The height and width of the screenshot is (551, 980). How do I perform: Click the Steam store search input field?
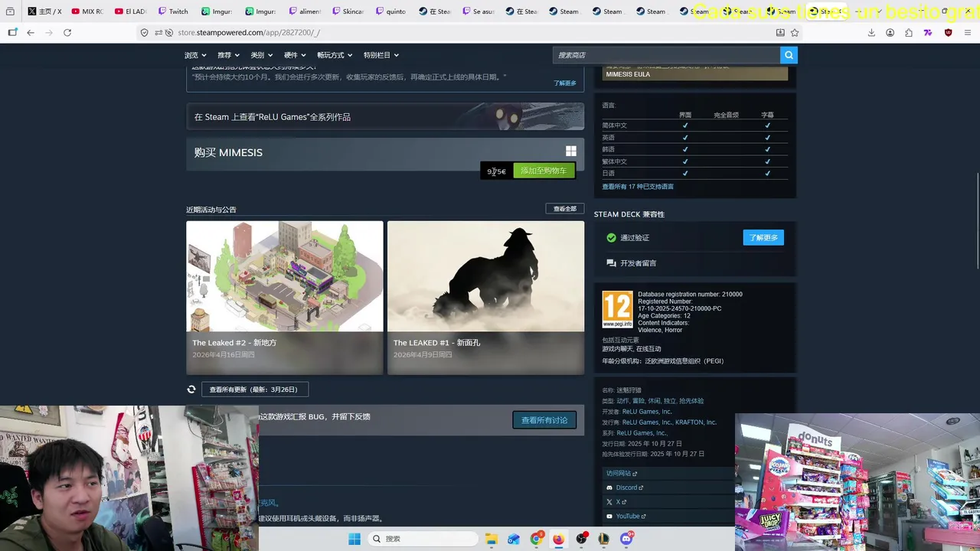tap(666, 55)
